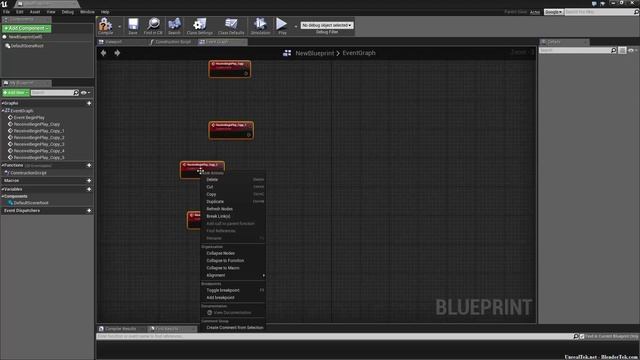The image size is (640, 360).
Task: Toggle the Find in Current Blueprint Only checkbox
Action: [x=582, y=336]
